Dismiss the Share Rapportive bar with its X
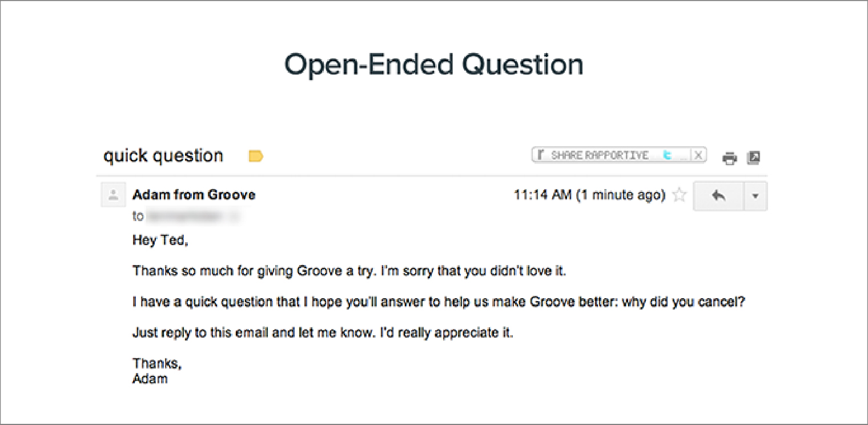868x425 pixels. [699, 154]
